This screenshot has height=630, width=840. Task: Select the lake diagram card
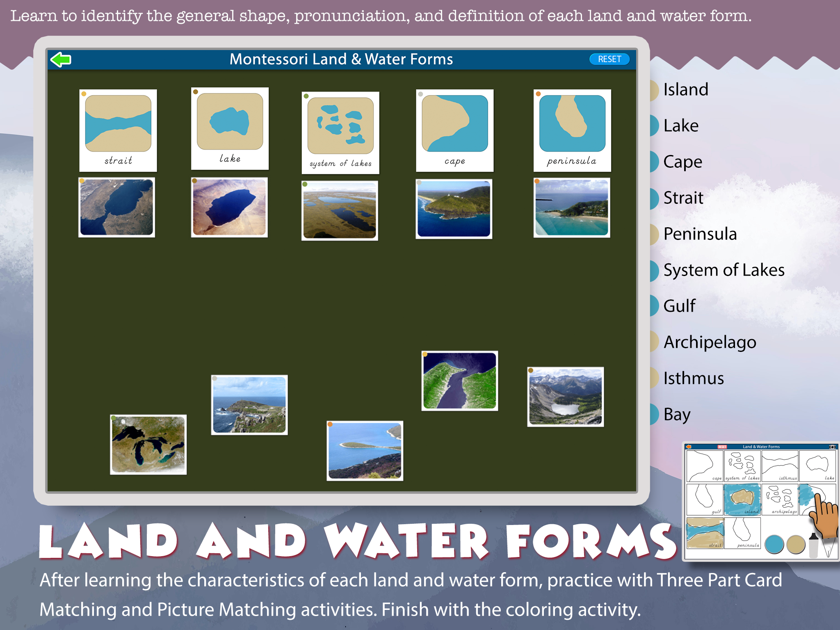(230, 128)
